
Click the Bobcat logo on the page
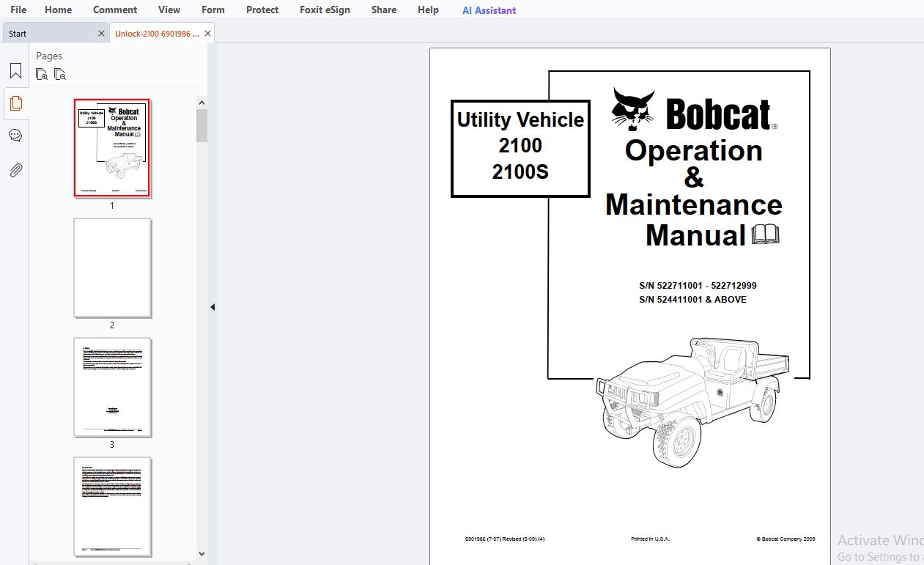click(x=694, y=109)
